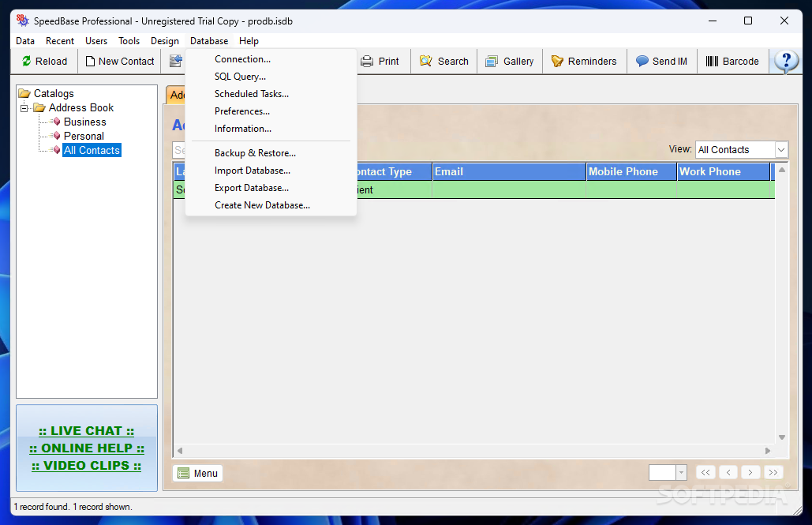Open the Gallery toolbar icon

click(492, 61)
